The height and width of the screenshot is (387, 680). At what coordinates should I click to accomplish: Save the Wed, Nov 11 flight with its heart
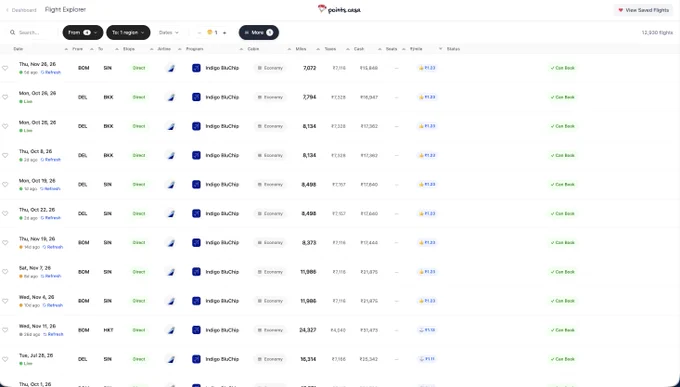pos(5,330)
